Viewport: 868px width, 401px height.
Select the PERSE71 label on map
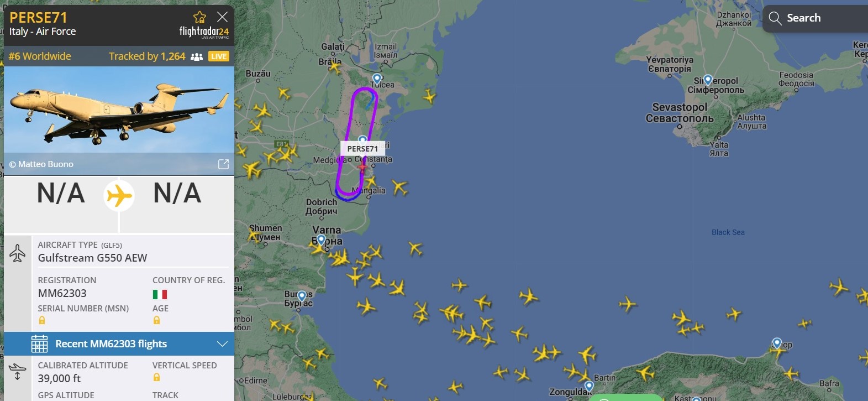tap(362, 149)
